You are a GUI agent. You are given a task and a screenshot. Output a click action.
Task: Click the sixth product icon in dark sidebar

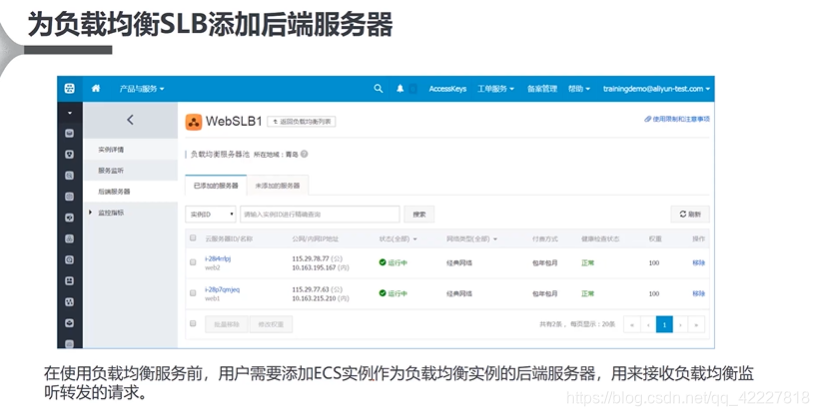[x=69, y=239]
